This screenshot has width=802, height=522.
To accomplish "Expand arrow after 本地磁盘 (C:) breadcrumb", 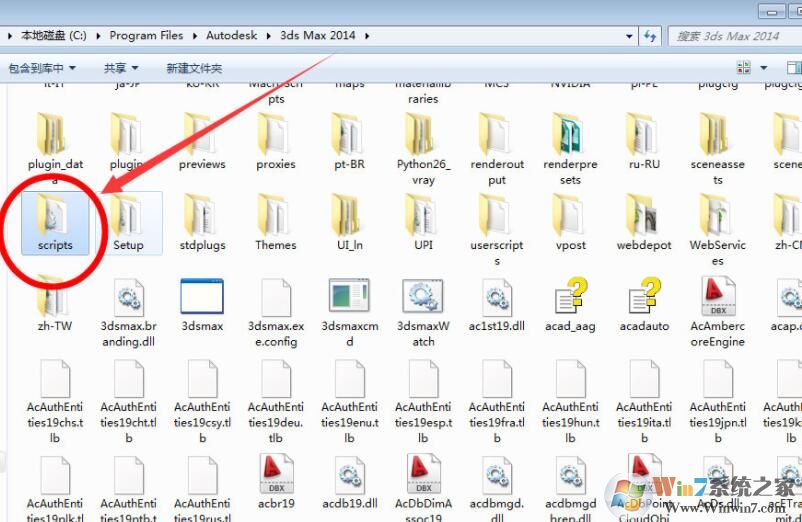I will click(x=98, y=36).
